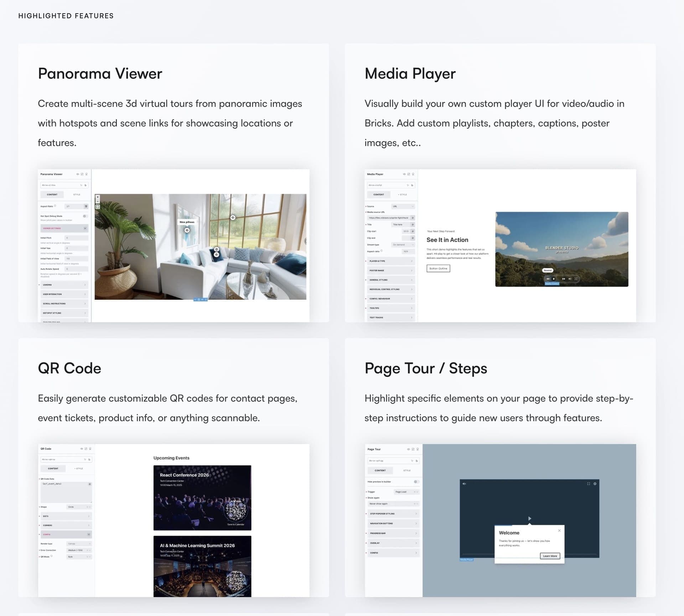
Task: Zoom out of the panorama with the minus control
Action: pyautogui.click(x=98, y=201)
